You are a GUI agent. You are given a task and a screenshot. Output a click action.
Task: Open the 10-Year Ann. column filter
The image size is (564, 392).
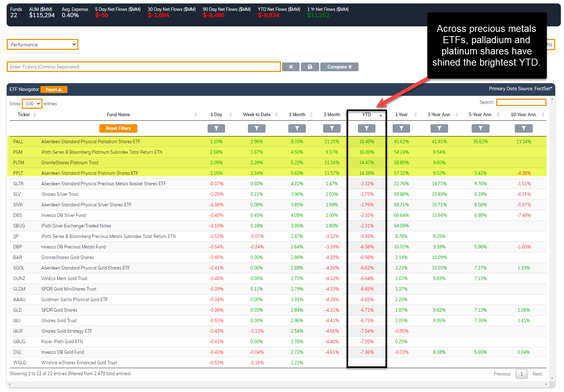click(x=524, y=128)
